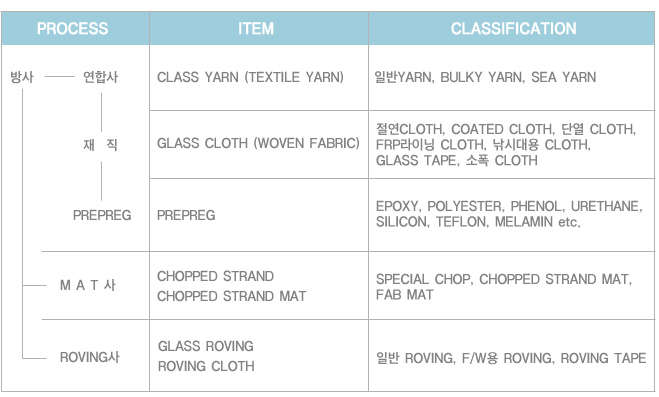This screenshot has width=659, height=397.
Task: Click the CHOPPED STRAND MAT item text
Action: [x=232, y=296]
